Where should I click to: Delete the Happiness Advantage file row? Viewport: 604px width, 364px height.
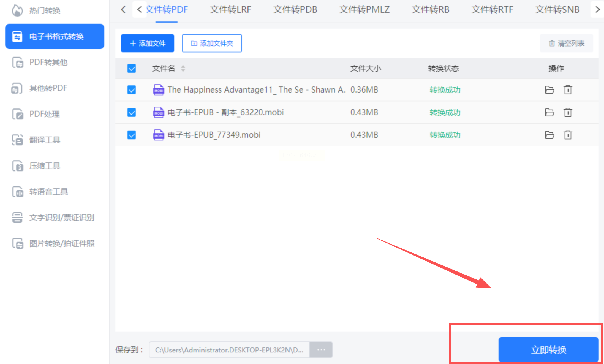568,90
